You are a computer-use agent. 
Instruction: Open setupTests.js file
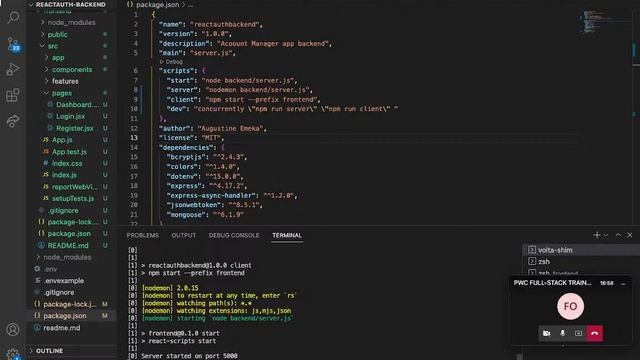pos(72,198)
